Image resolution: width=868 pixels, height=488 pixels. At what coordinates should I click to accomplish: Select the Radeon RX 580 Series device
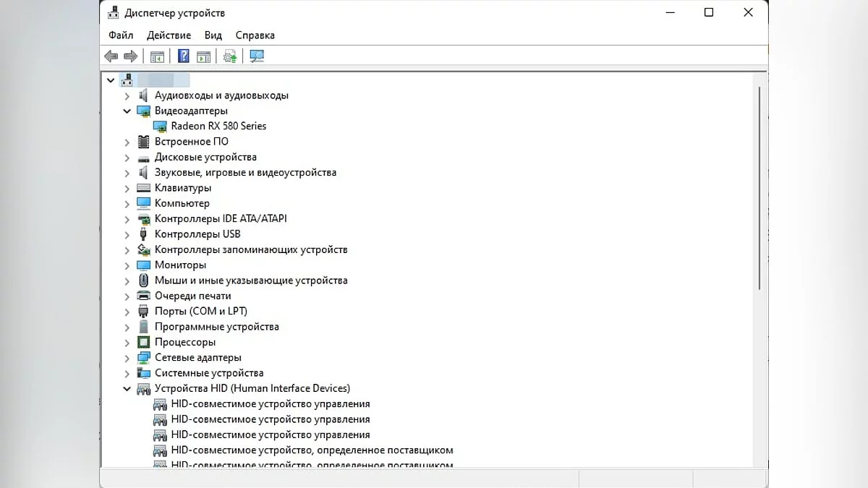pyautogui.click(x=218, y=126)
